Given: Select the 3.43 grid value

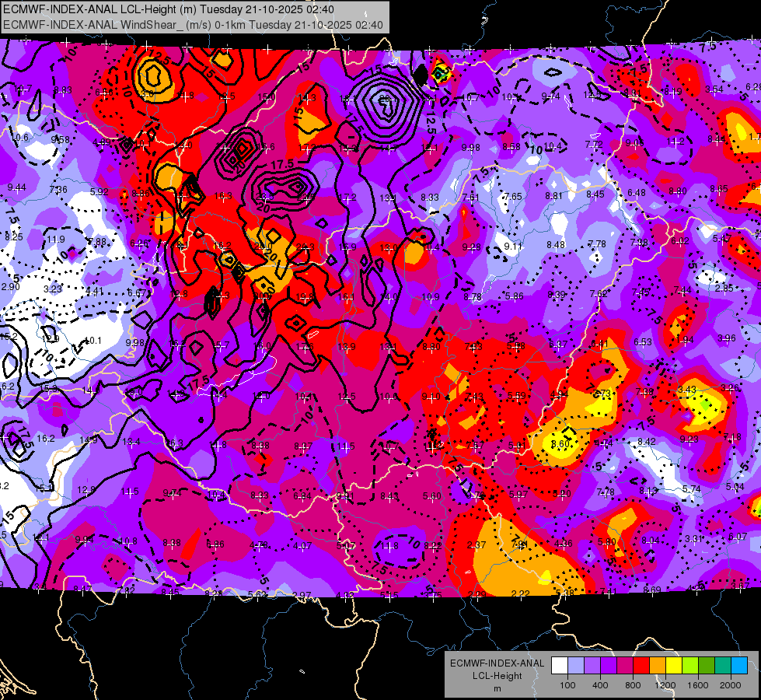Looking at the screenshot, I should pos(687,390).
